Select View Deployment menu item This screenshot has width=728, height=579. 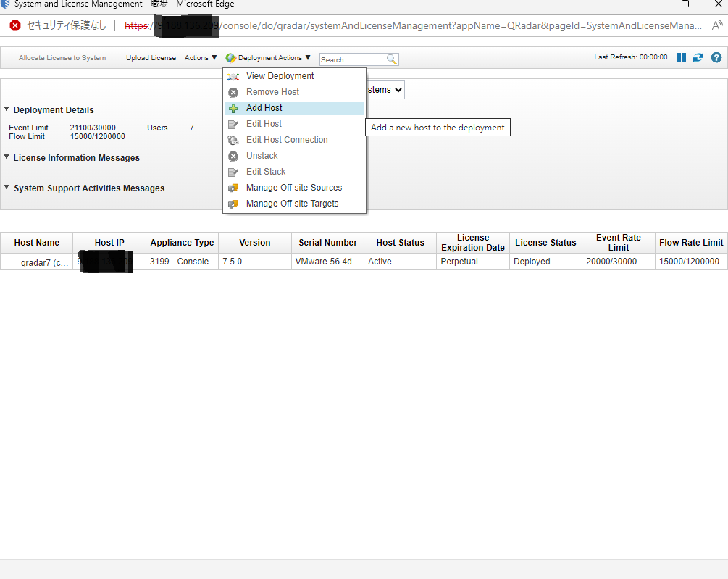tap(294, 76)
